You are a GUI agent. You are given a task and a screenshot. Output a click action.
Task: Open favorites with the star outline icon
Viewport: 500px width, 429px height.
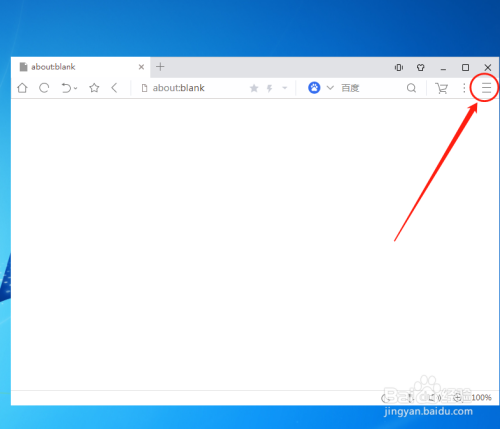point(94,88)
